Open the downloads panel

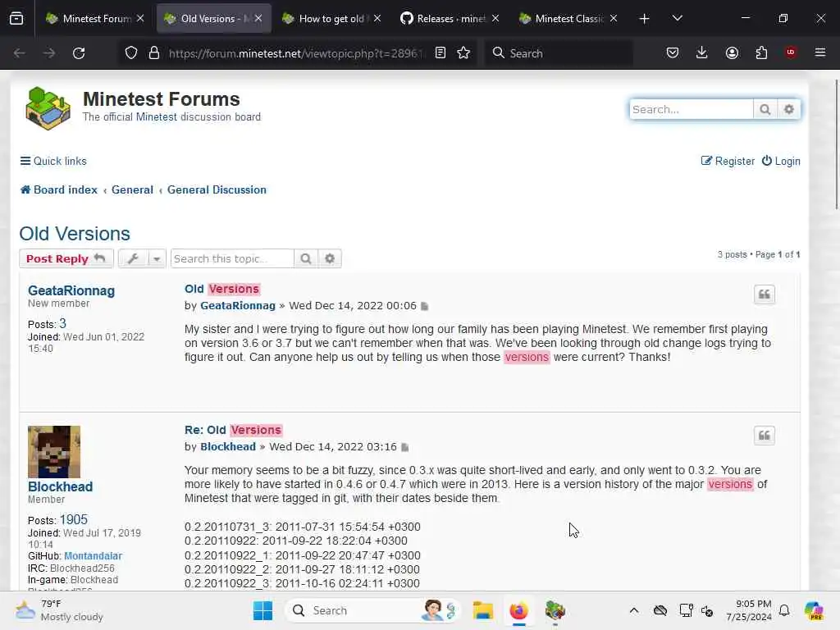pyautogui.click(x=702, y=53)
